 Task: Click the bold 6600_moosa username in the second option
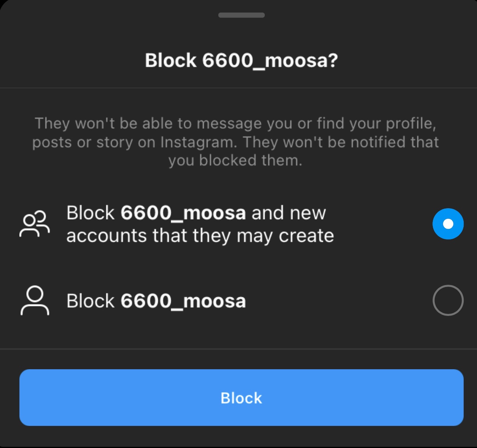pos(183,301)
